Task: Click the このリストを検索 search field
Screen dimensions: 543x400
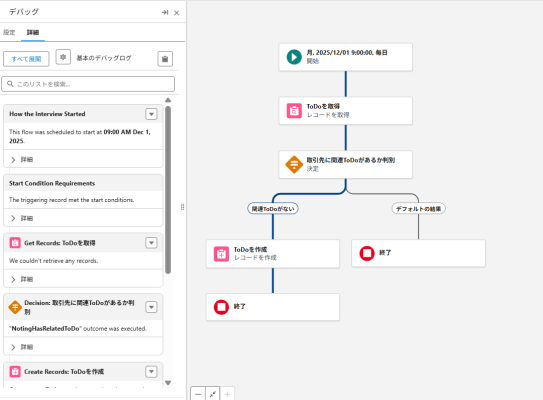Action: 88,84
